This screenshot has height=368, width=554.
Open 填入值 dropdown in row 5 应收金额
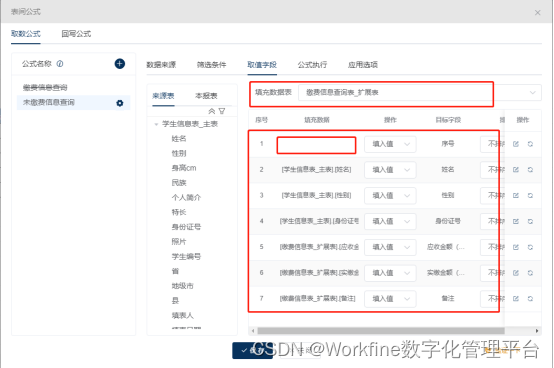pyautogui.click(x=390, y=247)
